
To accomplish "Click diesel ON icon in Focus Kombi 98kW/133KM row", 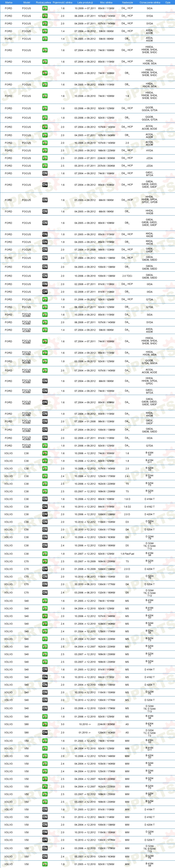I will 45,421.
